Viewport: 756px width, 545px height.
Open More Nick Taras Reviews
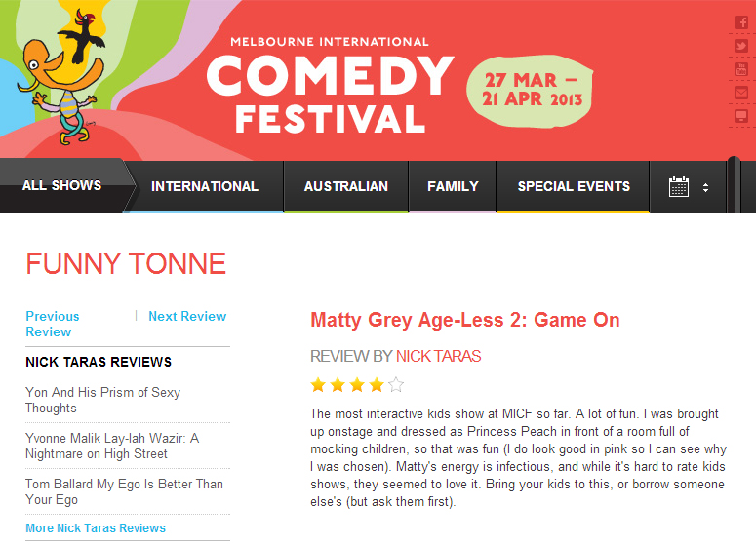pos(96,528)
